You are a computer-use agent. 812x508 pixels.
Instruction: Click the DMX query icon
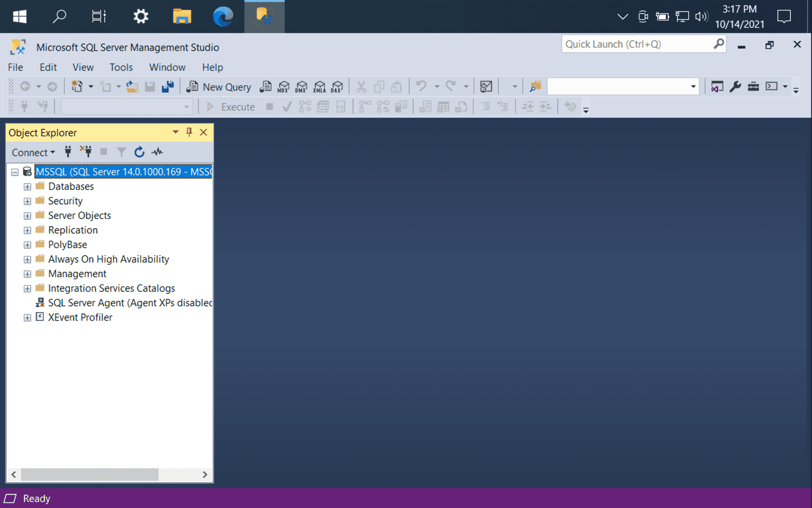click(x=301, y=87)
